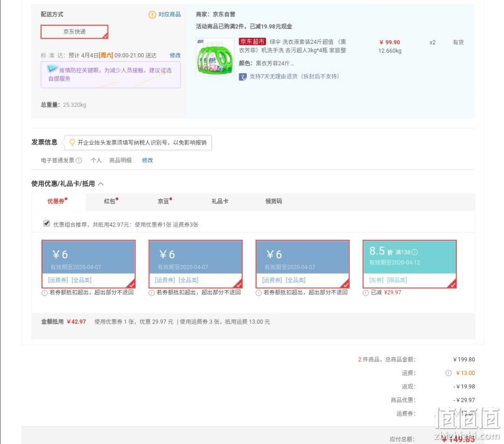Click 颜色: 熏衣芳菲24斤 attribute text
504x444 pixels.
266,63
